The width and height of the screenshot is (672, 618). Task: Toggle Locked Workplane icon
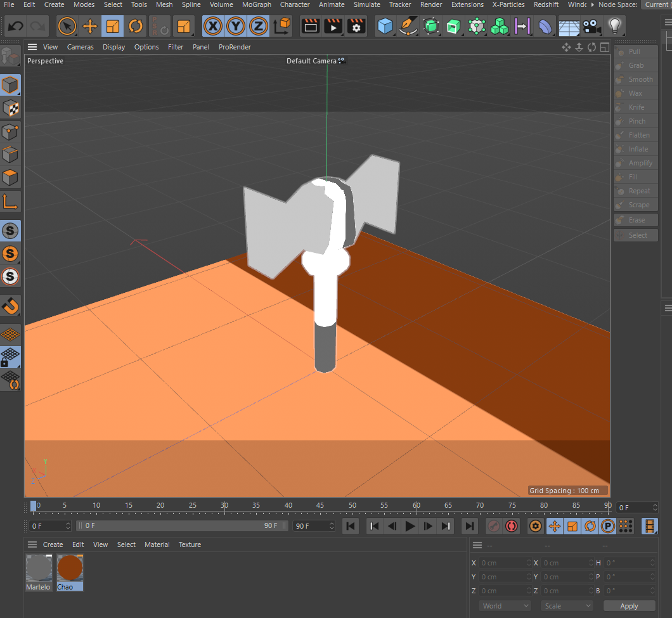click(x=10, y=357)
